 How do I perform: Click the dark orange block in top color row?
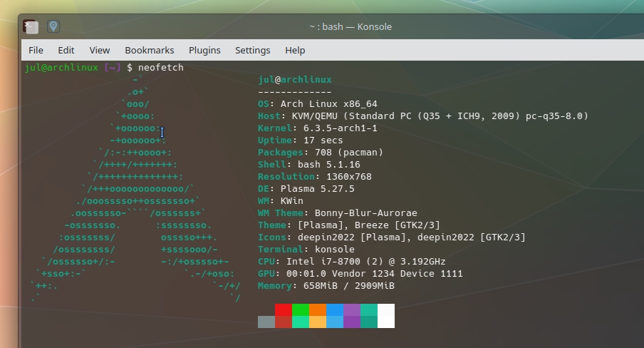pyautogui.click(x=318, y=310)
